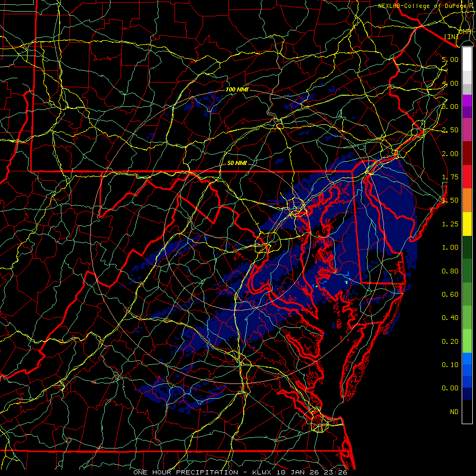Screen dimensions: 476x476
Task: Click the 0.80 legend value
Action: point(450,271)
